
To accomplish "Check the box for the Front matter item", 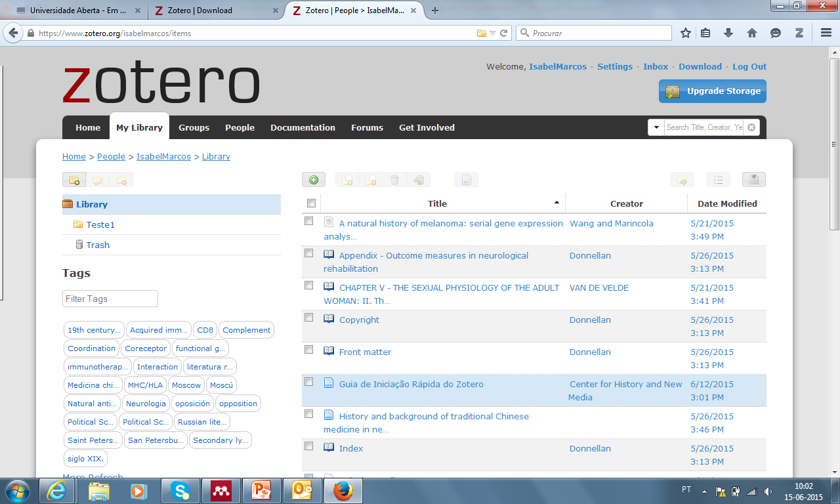I will point(309,350).
